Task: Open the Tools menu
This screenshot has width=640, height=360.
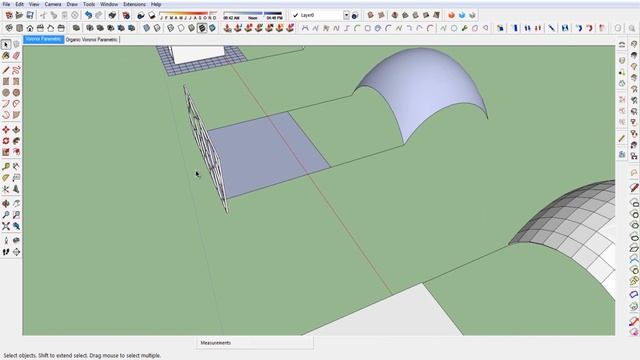Action: [89, 4]
